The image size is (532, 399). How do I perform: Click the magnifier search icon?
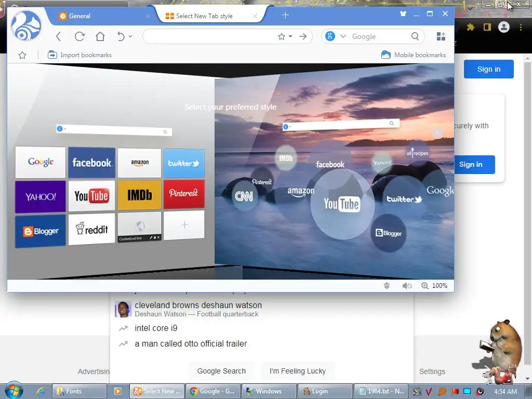[x=415, y=36]
